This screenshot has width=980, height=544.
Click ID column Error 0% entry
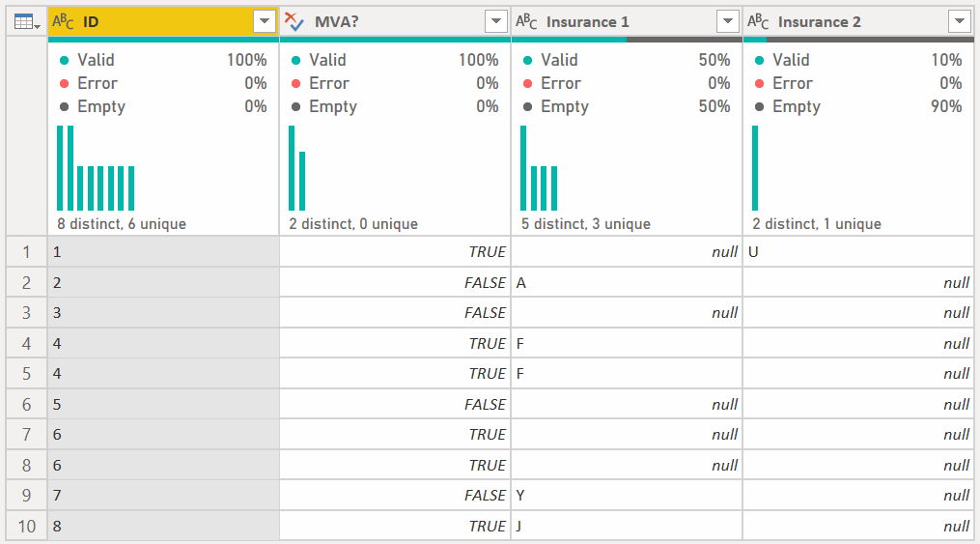click(x=164, y=83)
